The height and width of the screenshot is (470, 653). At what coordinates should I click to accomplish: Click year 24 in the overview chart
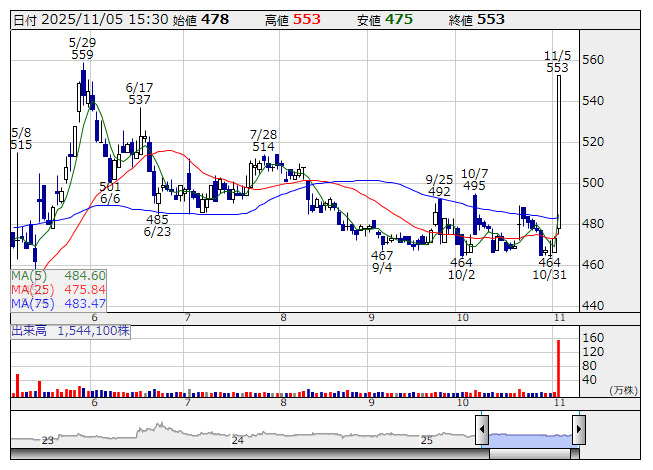238,440
